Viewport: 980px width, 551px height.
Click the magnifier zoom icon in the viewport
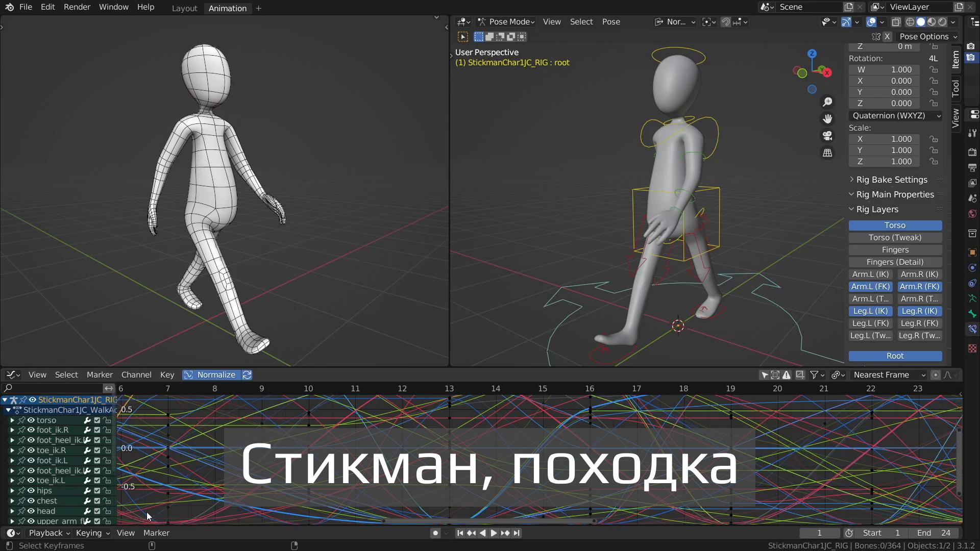[x=827, y=102]
